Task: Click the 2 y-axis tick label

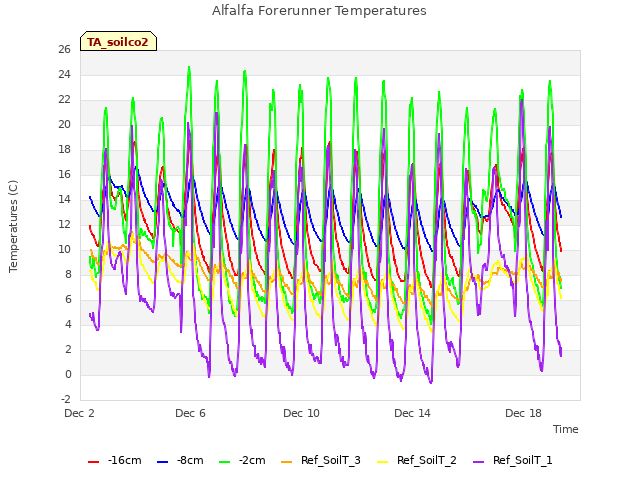Action: (x=68, y=349)
